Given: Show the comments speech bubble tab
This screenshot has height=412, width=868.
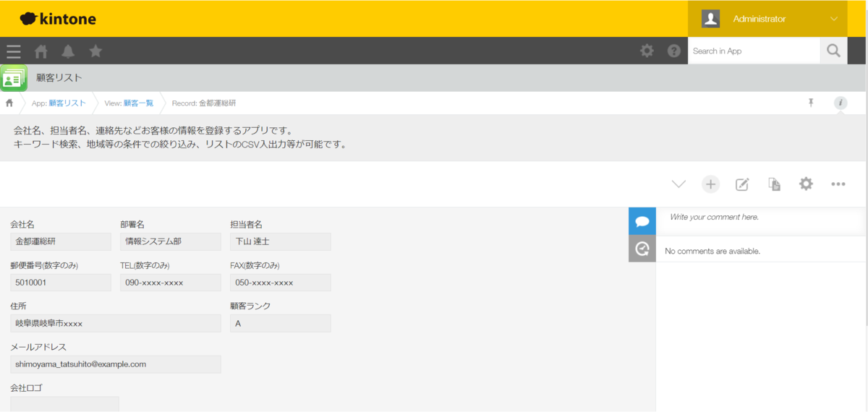Looking at the screenshot, I should (642, 221).
